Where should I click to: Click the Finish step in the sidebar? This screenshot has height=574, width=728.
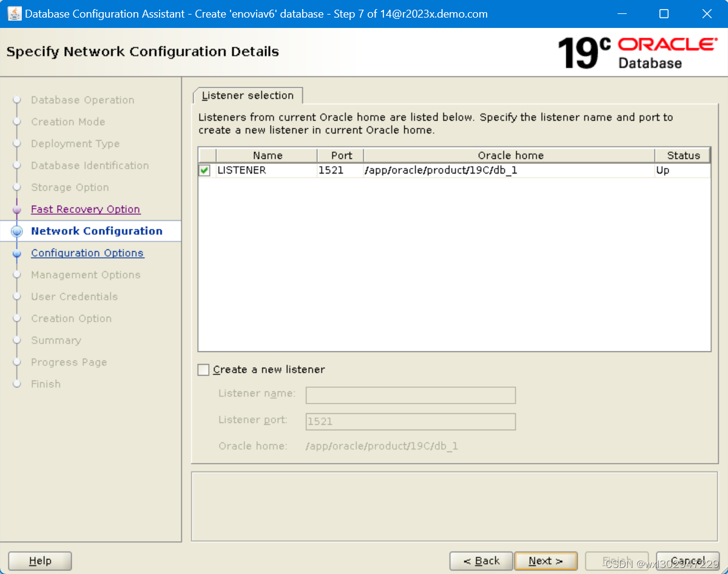coord(45,384)
